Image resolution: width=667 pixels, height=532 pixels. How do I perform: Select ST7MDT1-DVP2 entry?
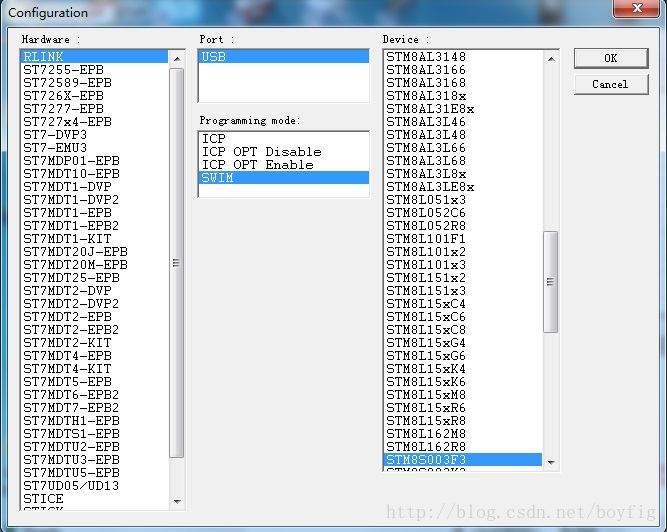click(x=94, y=200)
